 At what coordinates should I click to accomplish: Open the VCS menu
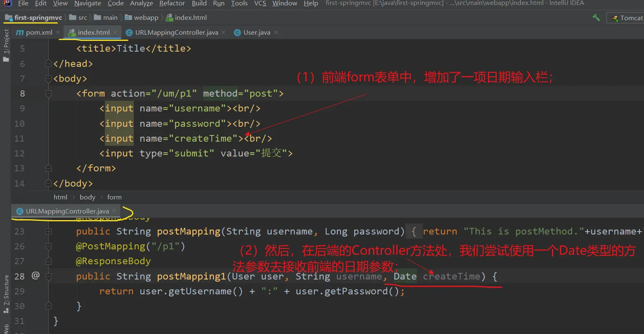pyautogui.click(x=260, y=3)
